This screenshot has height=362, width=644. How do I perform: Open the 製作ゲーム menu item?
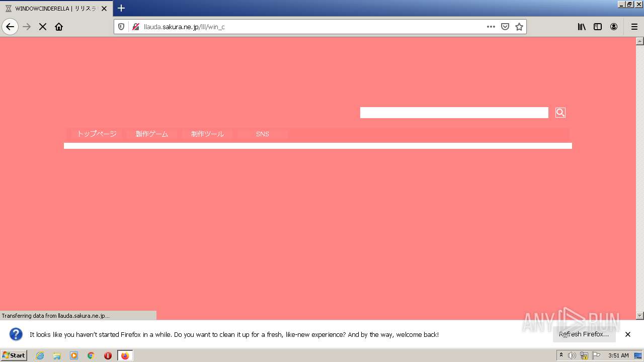click(x=152, y=134)
